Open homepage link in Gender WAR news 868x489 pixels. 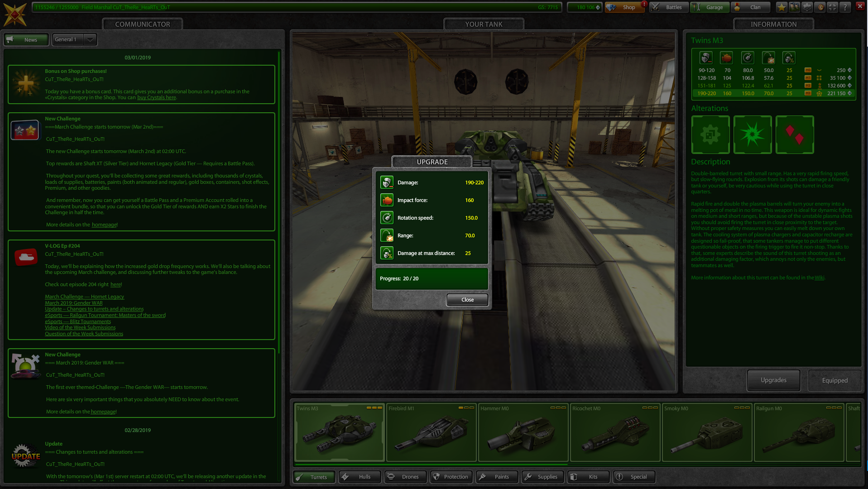pos(103,412)
